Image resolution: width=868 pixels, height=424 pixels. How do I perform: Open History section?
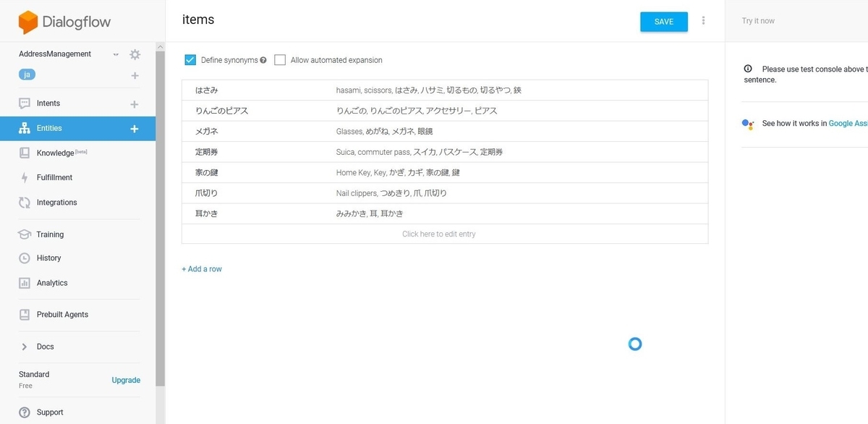(x=48, y=258)
